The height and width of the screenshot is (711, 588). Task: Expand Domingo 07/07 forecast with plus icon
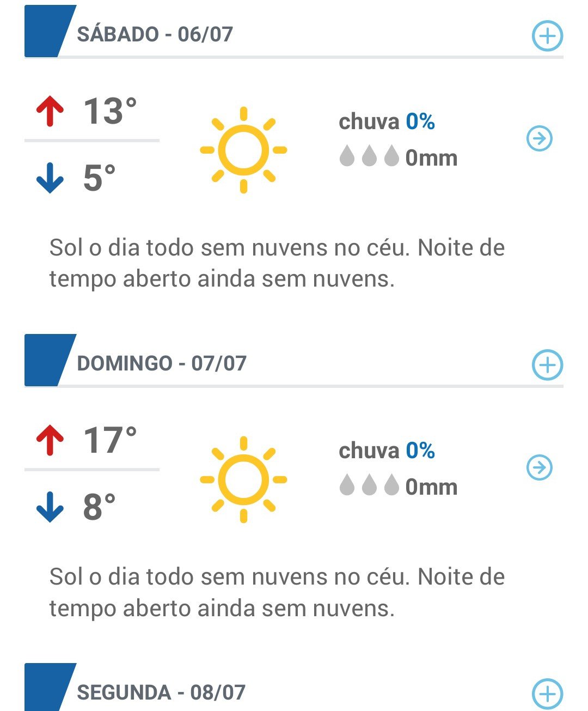(x=547, y=365)
